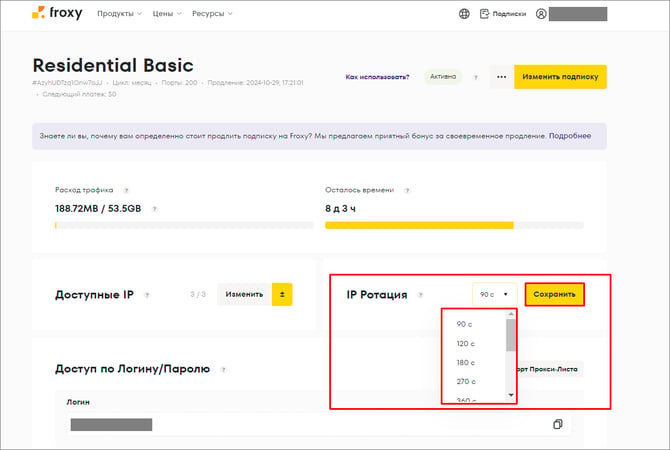This screenshot has width=670, height=450.
Task: Click the froxy logo
Action: pos(57,13)
